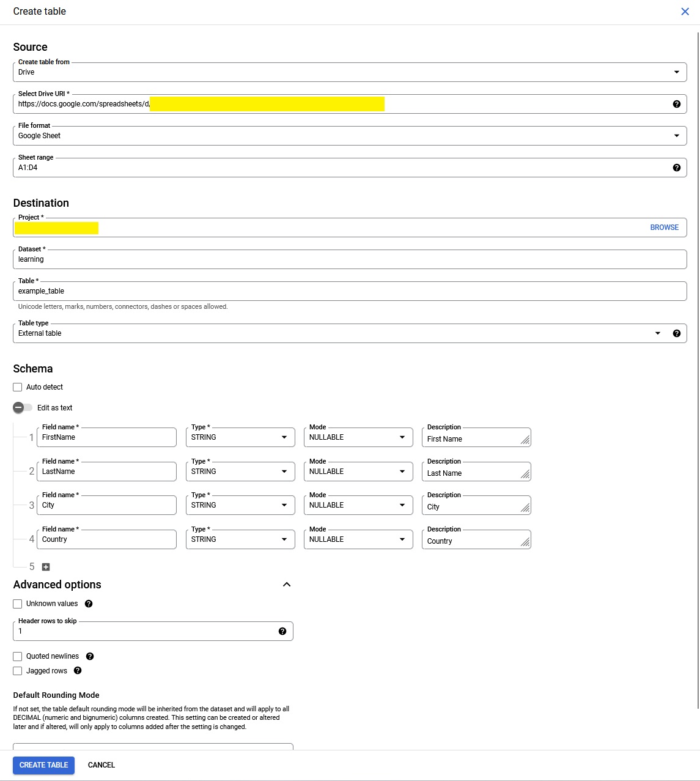Click the Advanced options heading text

point(57,585)
